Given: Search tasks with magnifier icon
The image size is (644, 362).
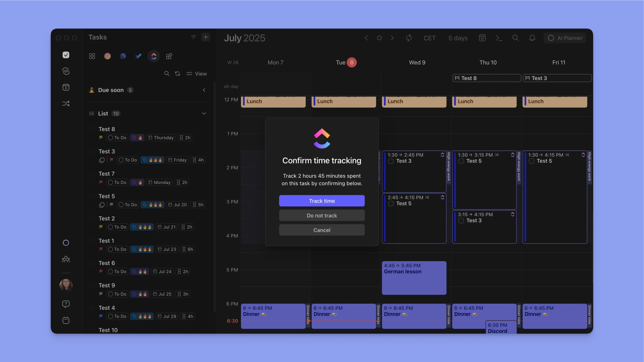Looking at the screenshot, I should 167,74.
